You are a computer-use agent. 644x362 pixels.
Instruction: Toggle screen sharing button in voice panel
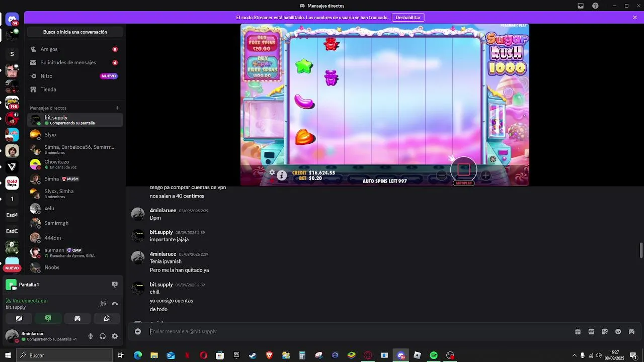pyautogui.click(x=48, y=318)
